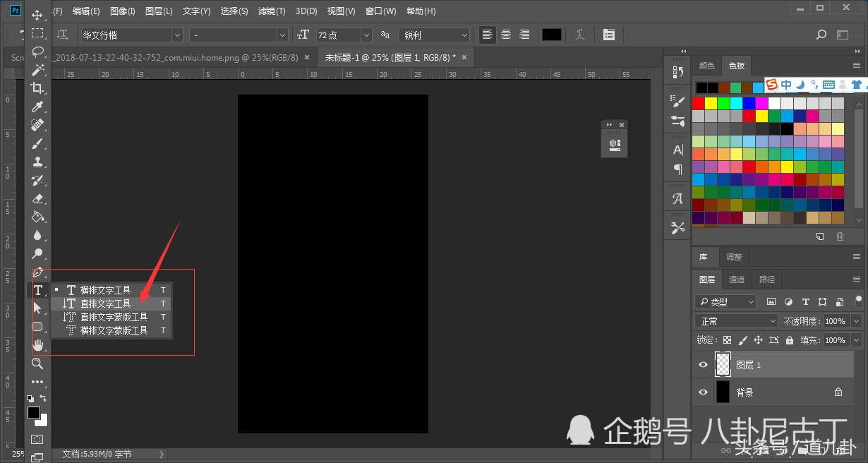868x463 pixels.
Task: Select the Crop tool
Action: pyautogui.click(x=38, y=88)
